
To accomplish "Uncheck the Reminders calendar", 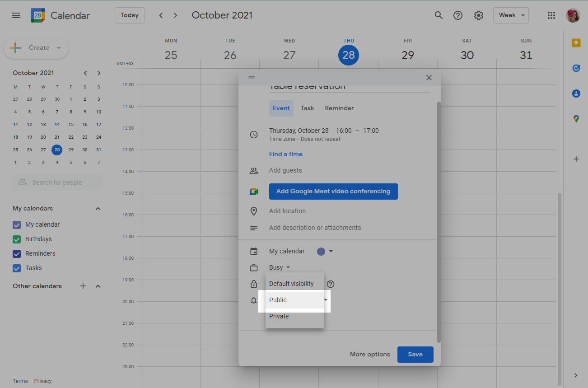I will [17, 254].
